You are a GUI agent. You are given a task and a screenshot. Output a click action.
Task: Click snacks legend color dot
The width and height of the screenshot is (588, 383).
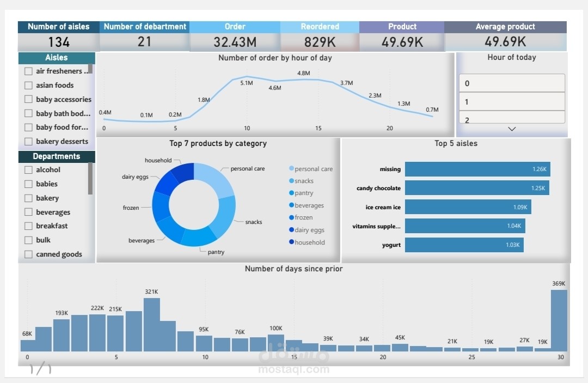click(x=291, y=181)
